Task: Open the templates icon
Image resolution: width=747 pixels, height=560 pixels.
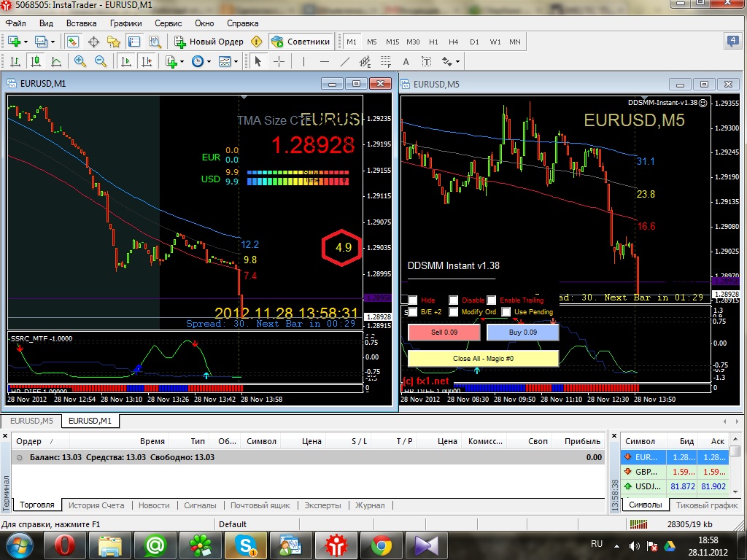Action: [225, 61]
